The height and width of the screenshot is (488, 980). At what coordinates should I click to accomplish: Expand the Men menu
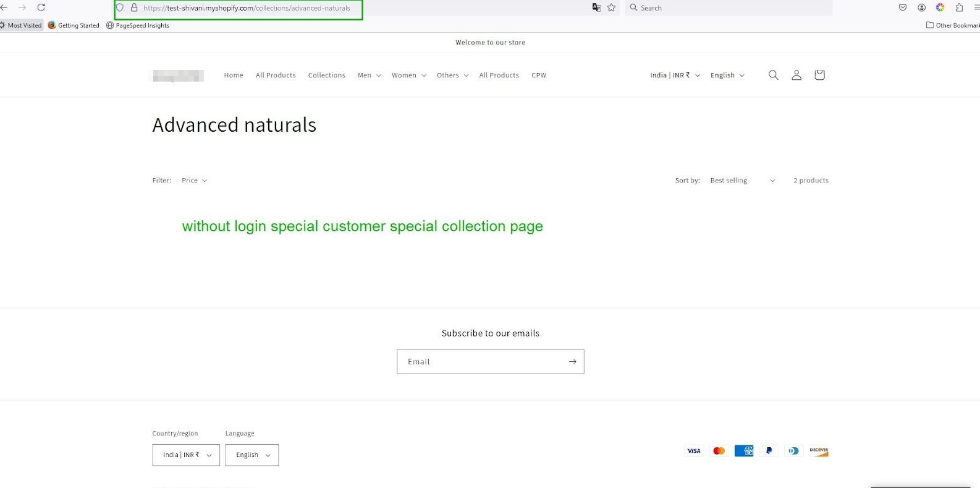coord(369,75)
